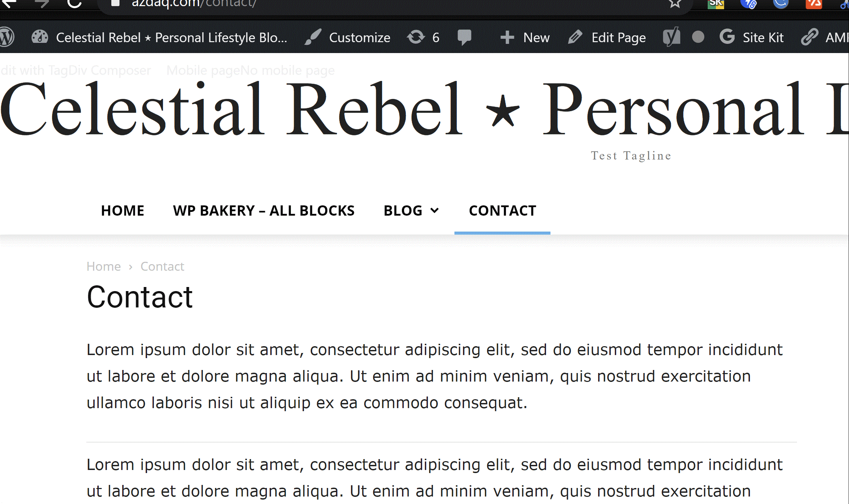Viewport: 849px width, 504px height.
Task: Click the Home breadcrumb link
Action: click(103, 266)
